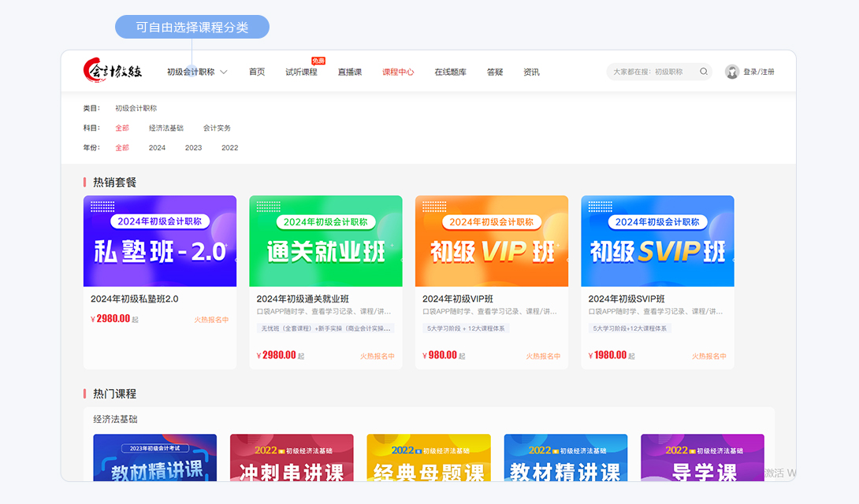Open the 首页 nav tab

[x=257, y=72]
